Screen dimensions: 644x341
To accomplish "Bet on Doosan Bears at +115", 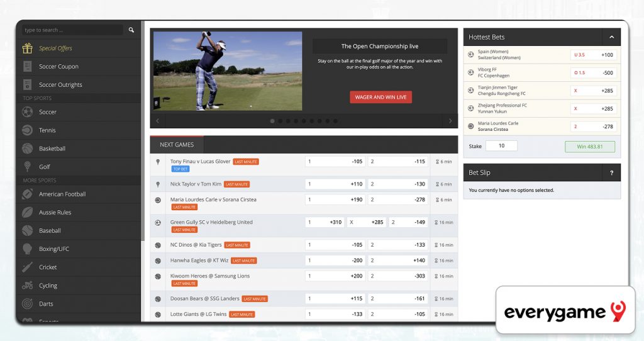I will tap(335, 299).
